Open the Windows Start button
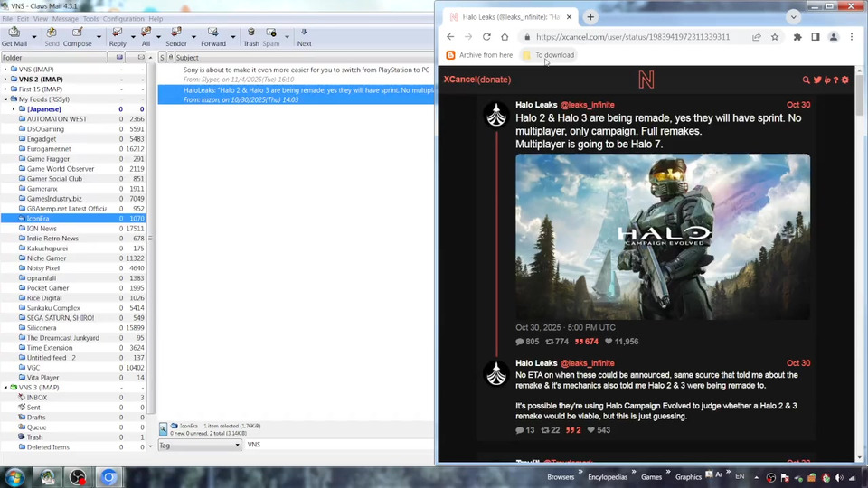This screenshot has height=488, width=868. click(x=15, y=477)
